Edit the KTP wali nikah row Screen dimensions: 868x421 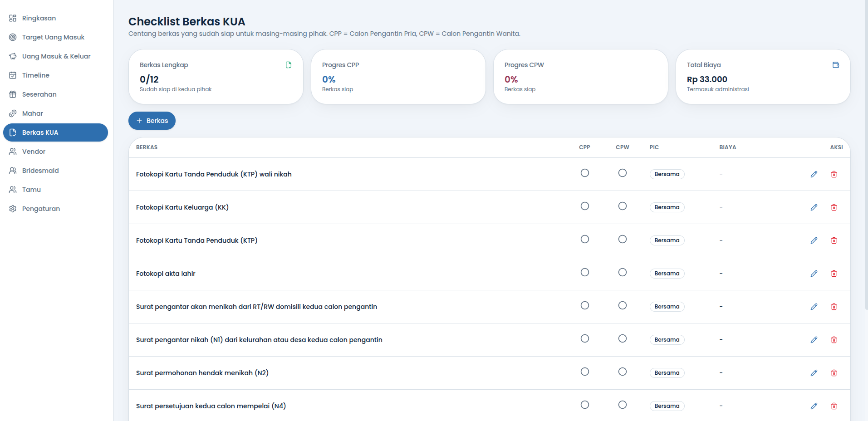click(814, 174)
